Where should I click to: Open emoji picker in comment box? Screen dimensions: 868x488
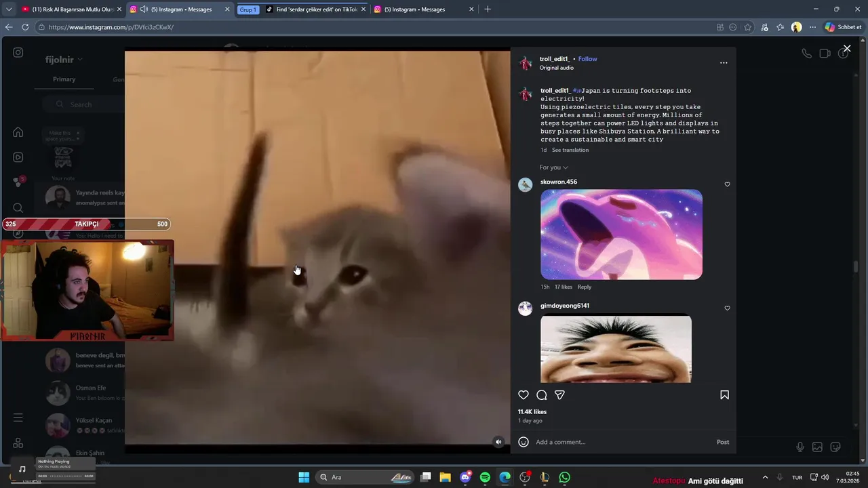[524, 442]
